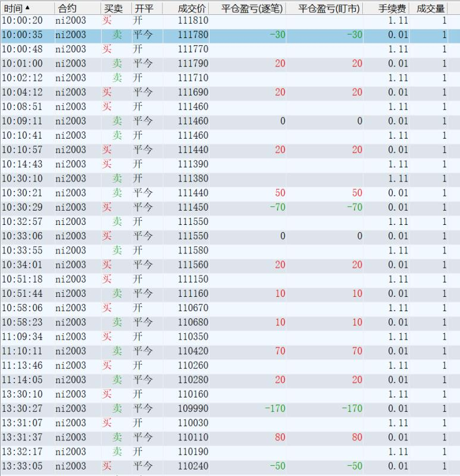This screenshot has width=460, height=476.
Task: Click the 70 逐笔 profit at 11:10:11
Action: click(x=280, y=351)
